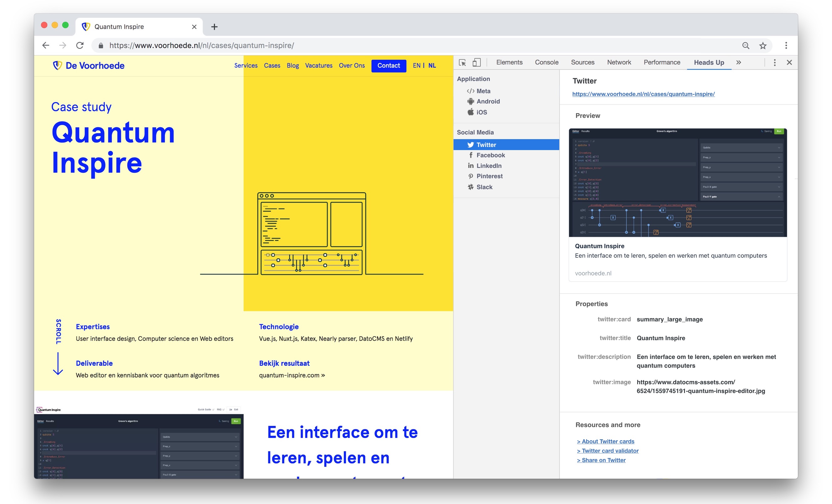Open the Chrome three-dot menu
This screenshot has height=504, width=832.
tap(786, 46)
